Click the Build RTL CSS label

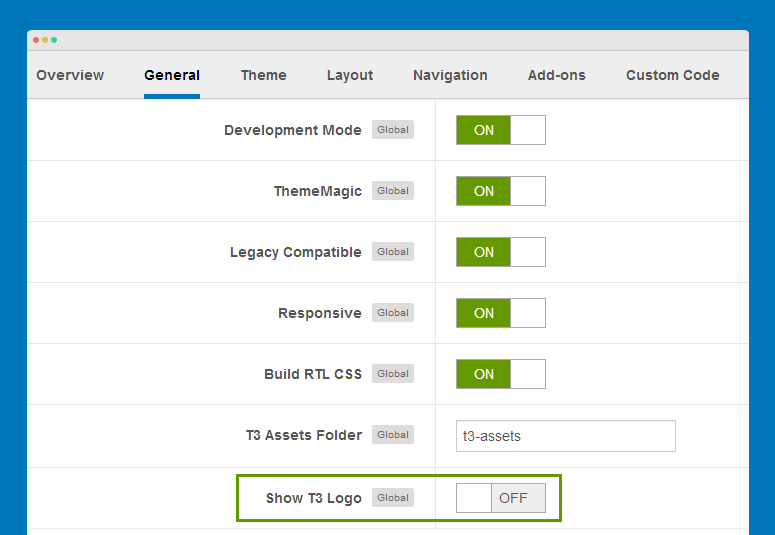click(313, 374)
